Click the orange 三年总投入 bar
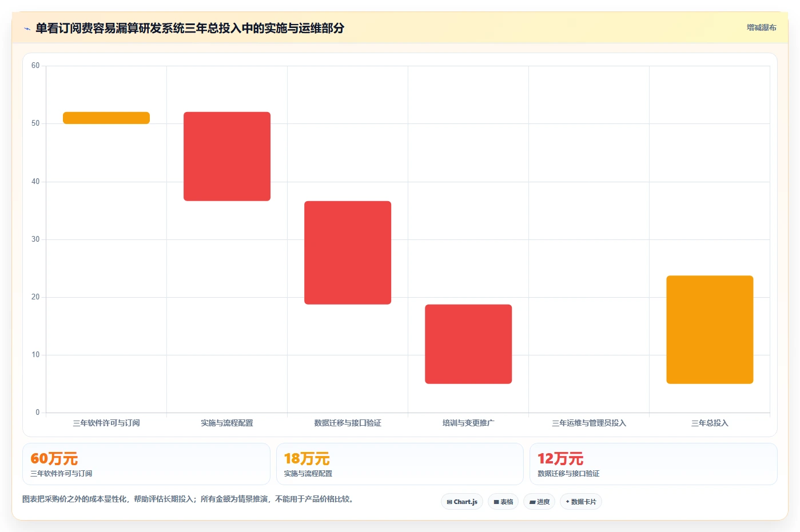800x532 pixels. click(x=710, y=330)
